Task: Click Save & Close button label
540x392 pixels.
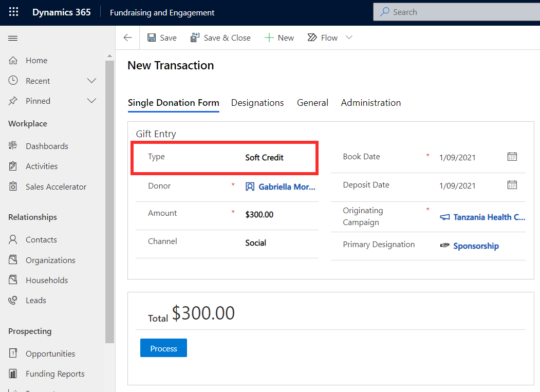Action: click(227, 38)
